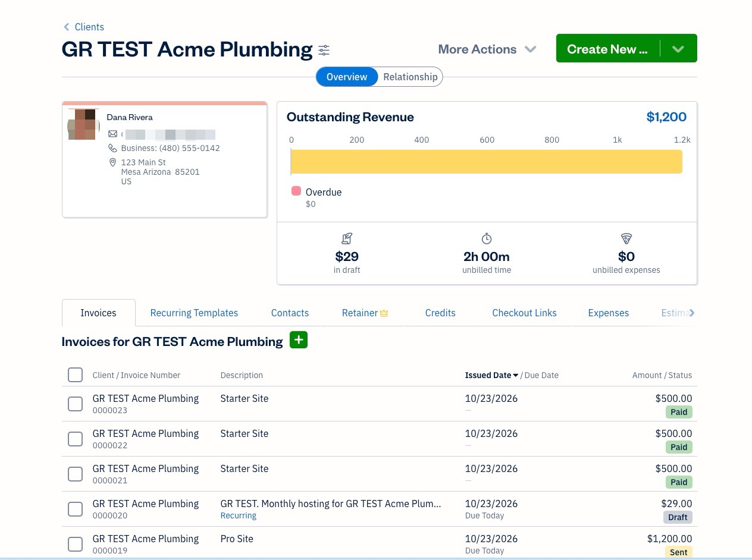Click the Draft status badge
This screenshot has width=752, height=560.
pyautogui.click(x=678, y=517)
